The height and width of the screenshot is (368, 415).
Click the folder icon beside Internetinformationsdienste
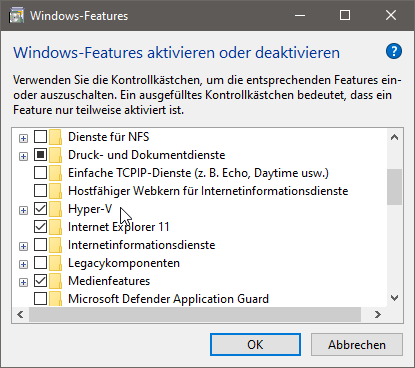(x=55, y=245)
